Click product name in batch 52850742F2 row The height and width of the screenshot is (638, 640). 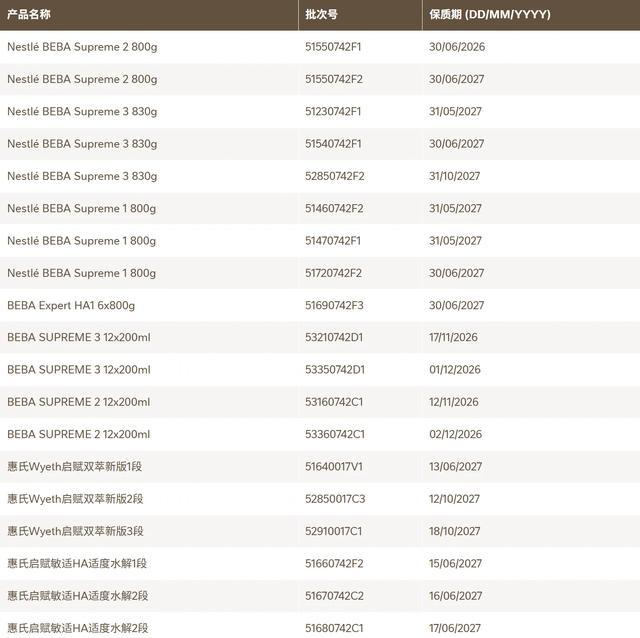(x=82, y=176)
